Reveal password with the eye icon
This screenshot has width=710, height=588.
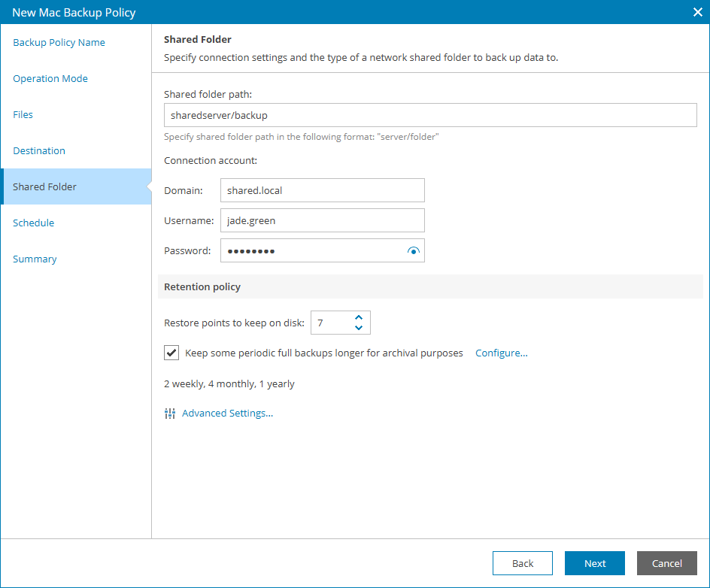413,251
